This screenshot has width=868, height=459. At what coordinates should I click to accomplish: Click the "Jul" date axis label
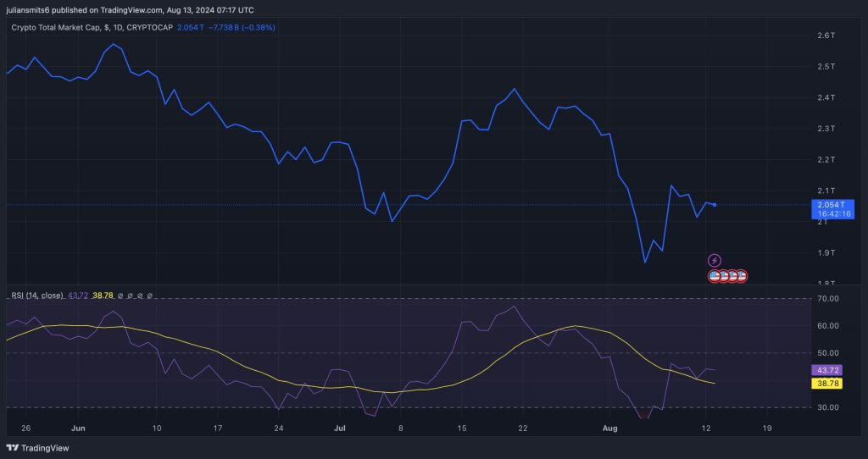click(339, 428)
